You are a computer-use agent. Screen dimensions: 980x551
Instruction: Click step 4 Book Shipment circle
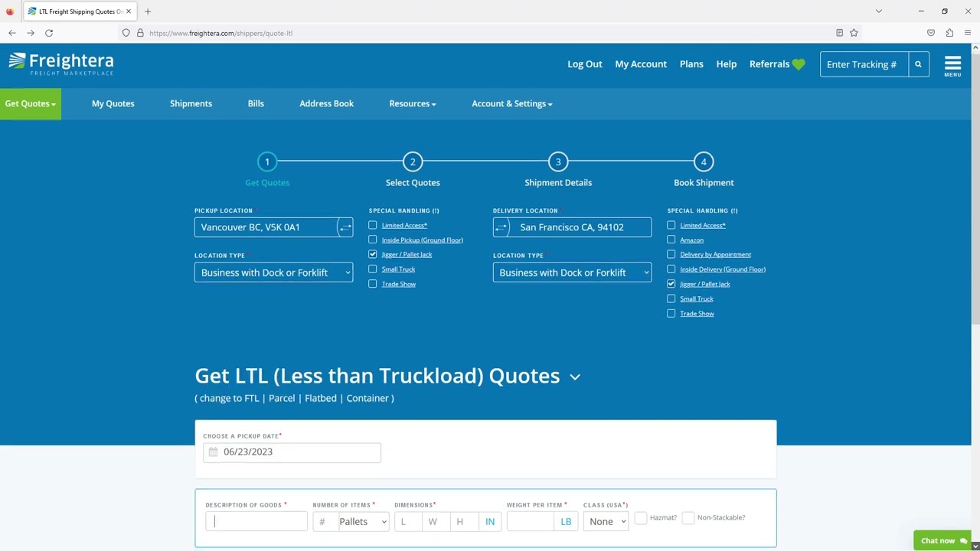tap(704, 161)
